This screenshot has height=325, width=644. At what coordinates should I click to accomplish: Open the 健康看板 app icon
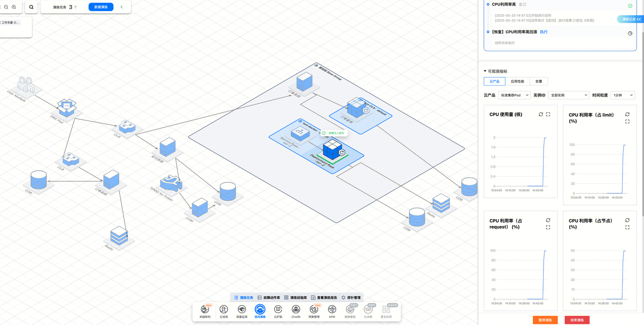point(350,311)
